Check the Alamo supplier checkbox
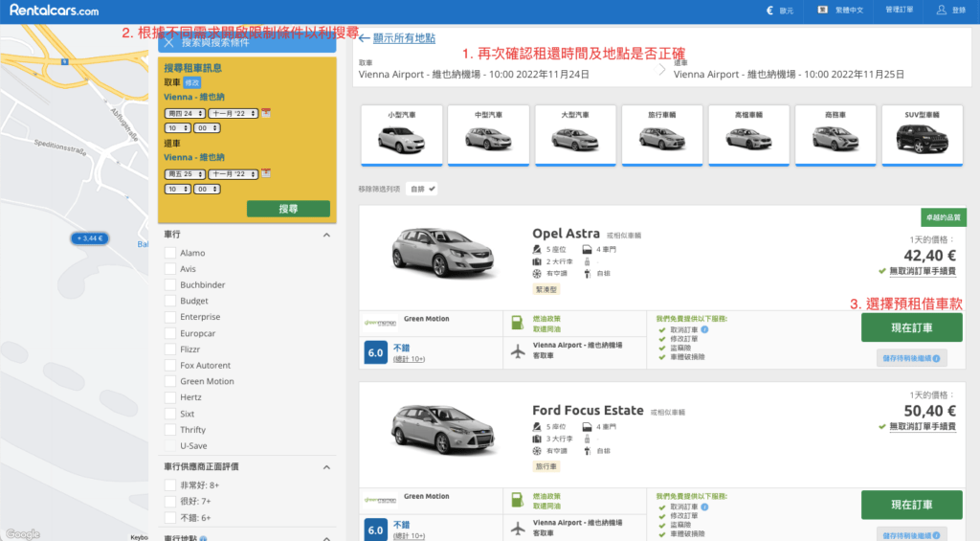980x541 pixels. pyautogui.click(x=170, y=253)
